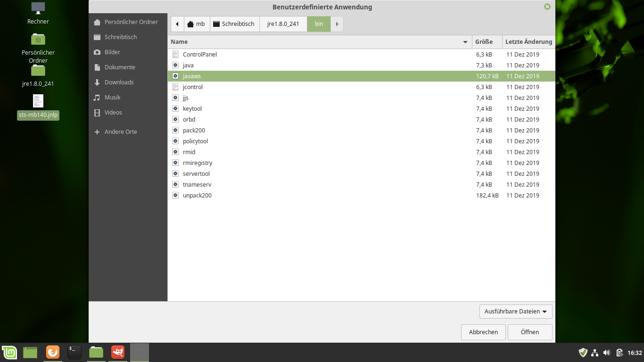Viewport: 644px width, 362px height.
Task: Open Firefox from the taskbar
Action: pyautogui.click(x=53, y=352)
